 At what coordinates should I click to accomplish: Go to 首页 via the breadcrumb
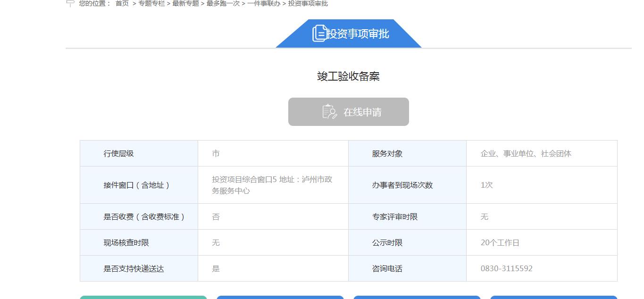tap(122, 4)
